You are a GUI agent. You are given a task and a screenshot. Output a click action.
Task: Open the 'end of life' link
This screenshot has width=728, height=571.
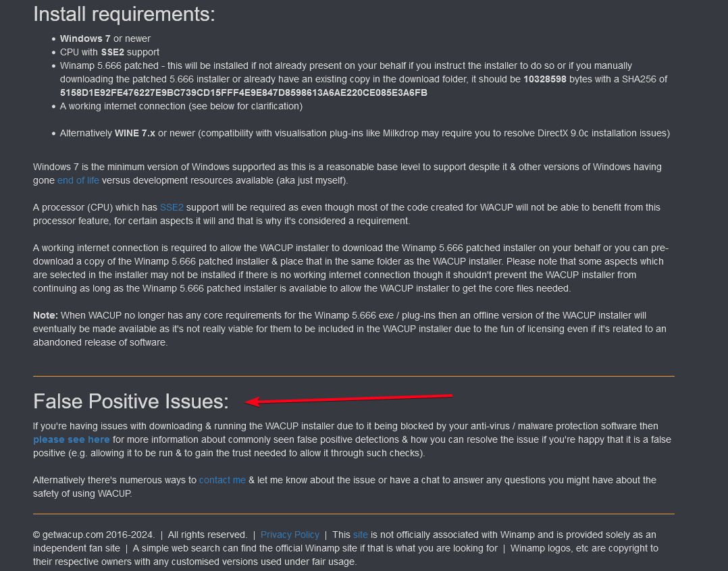78,180
